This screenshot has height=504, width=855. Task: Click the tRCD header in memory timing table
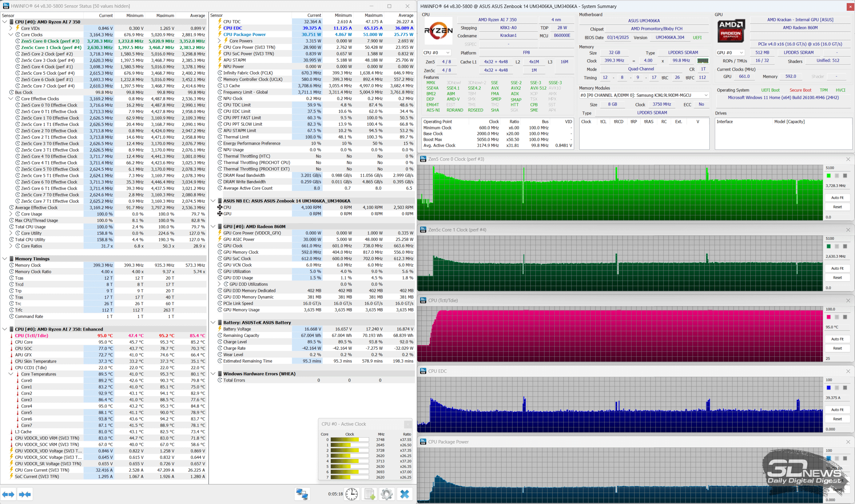coord(618,122)
